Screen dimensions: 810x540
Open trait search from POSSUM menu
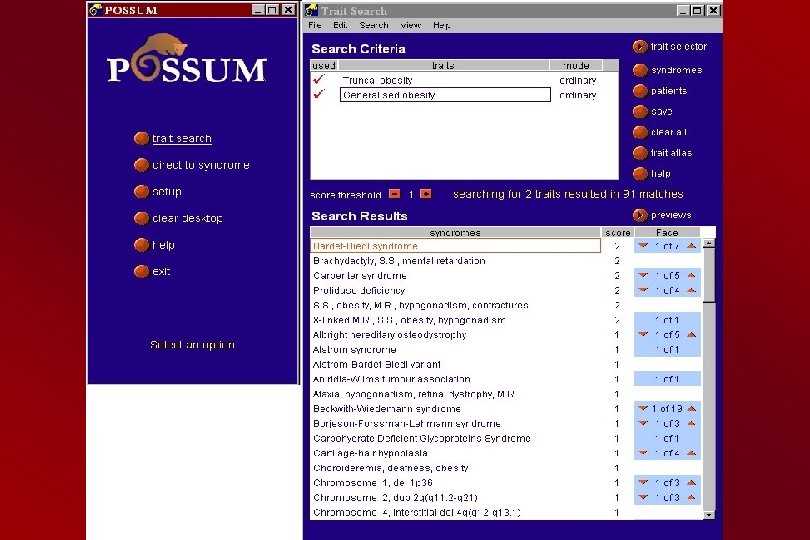coord(181,138)
